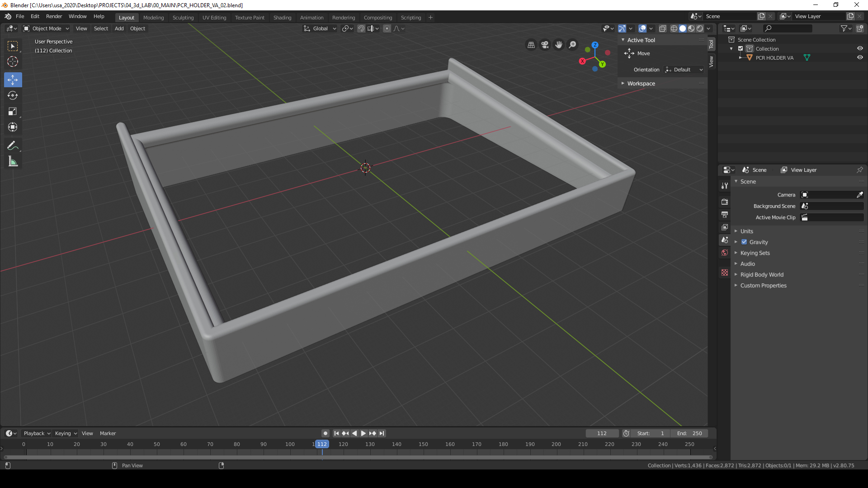Toggle auto keying record button
This screenshot has height=488, width=868.
click(325, 433)
